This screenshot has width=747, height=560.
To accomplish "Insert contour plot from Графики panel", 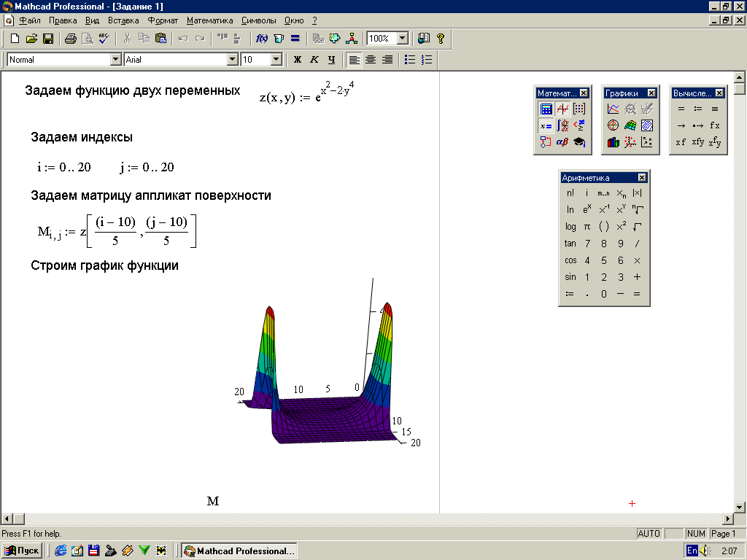I will coord(646,125).
